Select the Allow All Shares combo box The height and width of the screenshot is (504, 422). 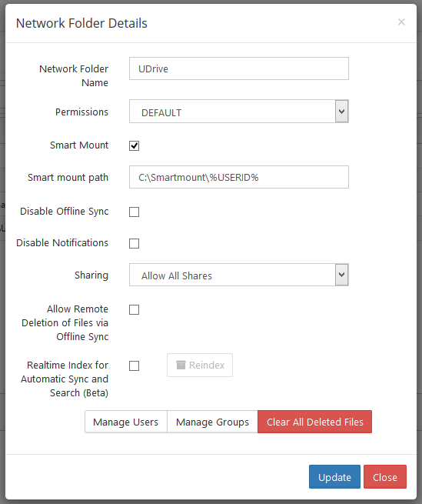coord(238,275)
